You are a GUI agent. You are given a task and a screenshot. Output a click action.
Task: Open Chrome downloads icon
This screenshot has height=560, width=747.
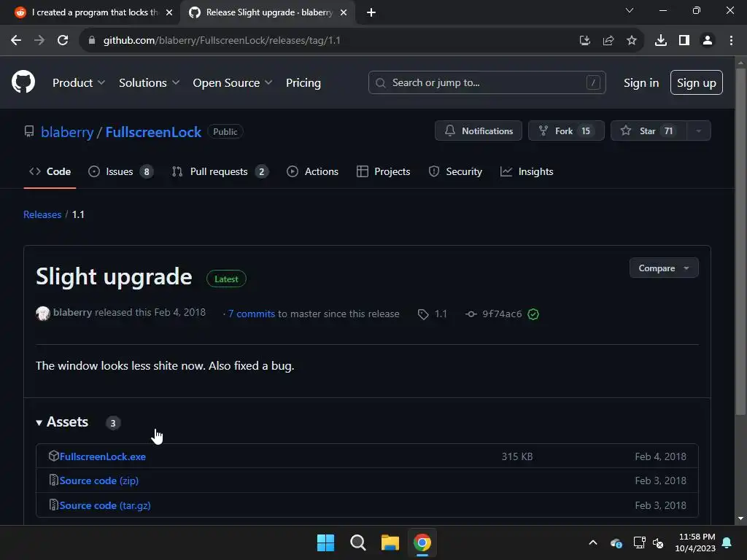pos(661,41)
